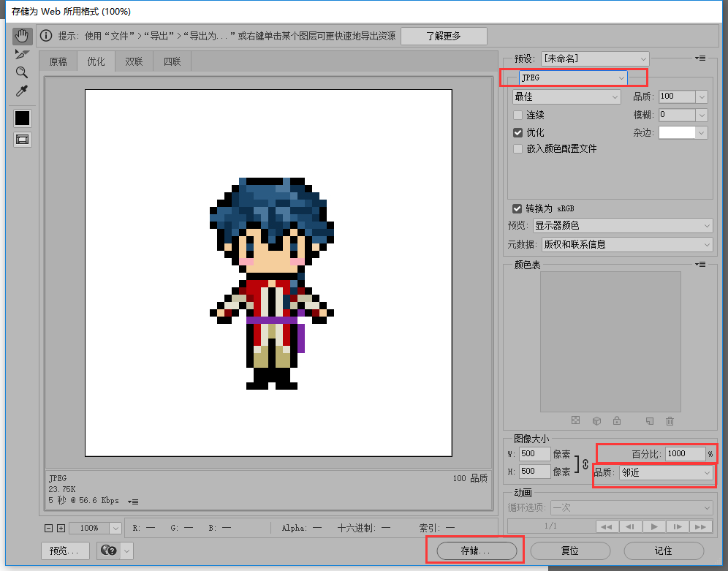
Task: Select the Eyedropper tool
Action: tap(22, 91)
